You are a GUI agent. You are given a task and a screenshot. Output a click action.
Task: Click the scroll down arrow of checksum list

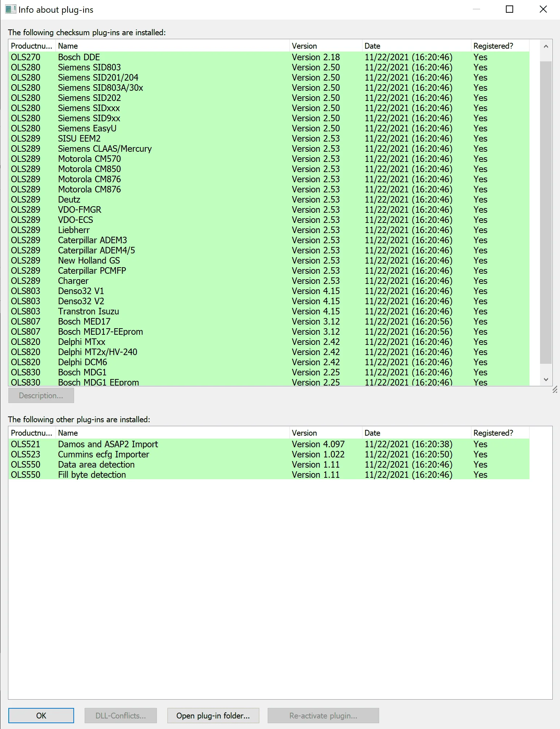click(546, 379)
